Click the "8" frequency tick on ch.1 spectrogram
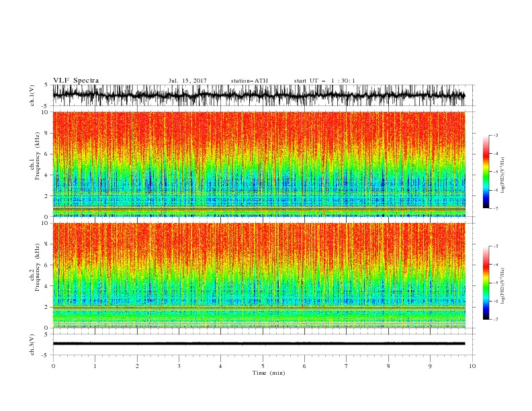 point(47,133)
